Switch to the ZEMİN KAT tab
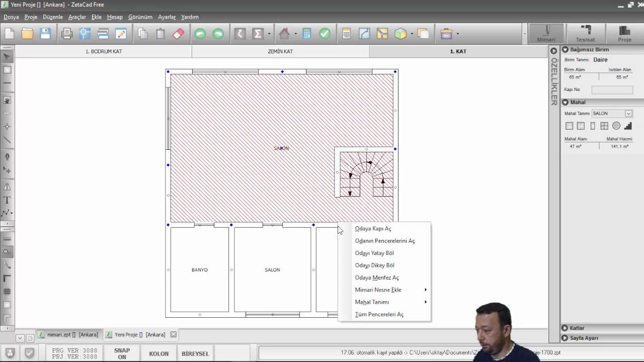 (x=280, y=51)
